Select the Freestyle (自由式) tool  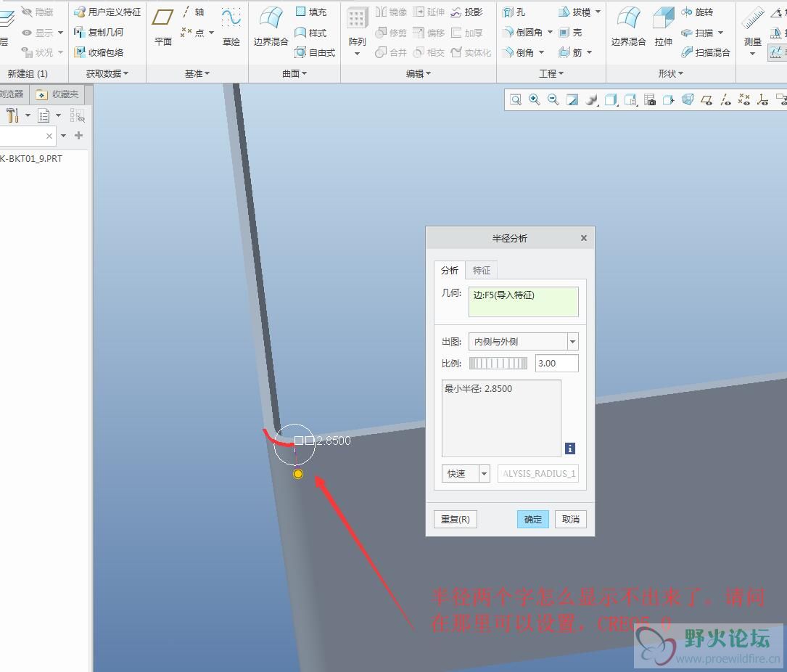click(x=315, y=52)
